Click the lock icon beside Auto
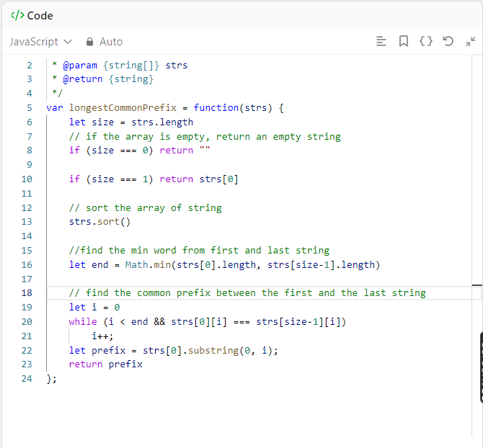Image resolution: width=483 pixels, height=448 pixels. coord(89,42)
